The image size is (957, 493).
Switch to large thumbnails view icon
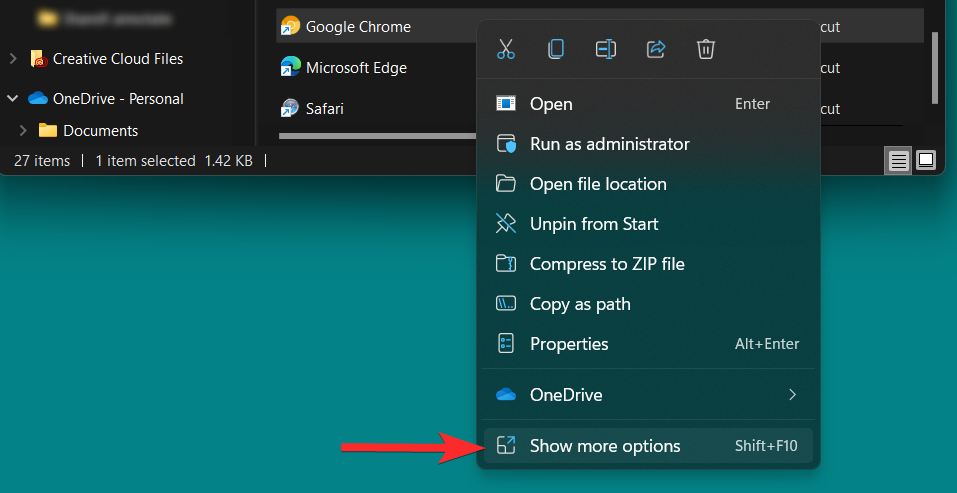(926, 161)
